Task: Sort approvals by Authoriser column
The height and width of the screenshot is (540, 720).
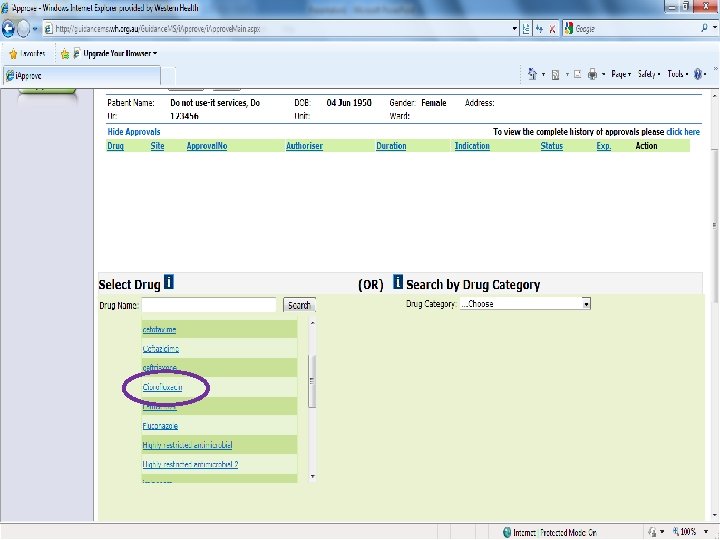Action: pyautogui.click(x=304, y=146)
